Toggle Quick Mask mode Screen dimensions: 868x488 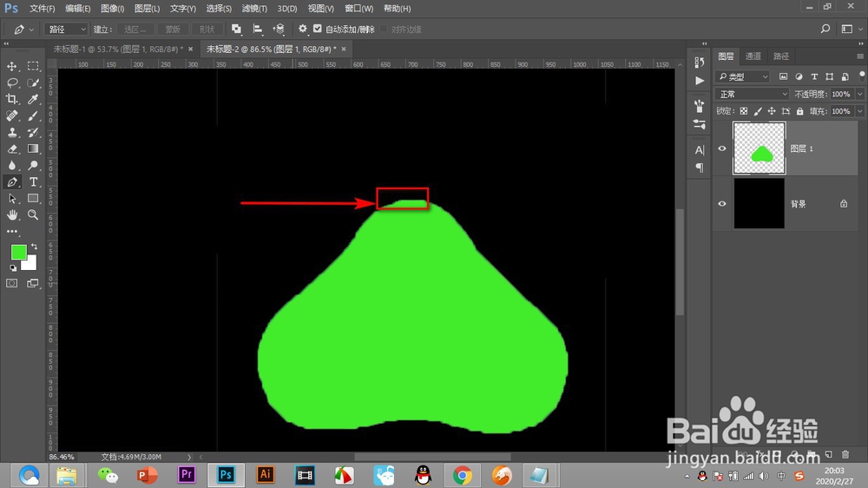click(11, 283)
